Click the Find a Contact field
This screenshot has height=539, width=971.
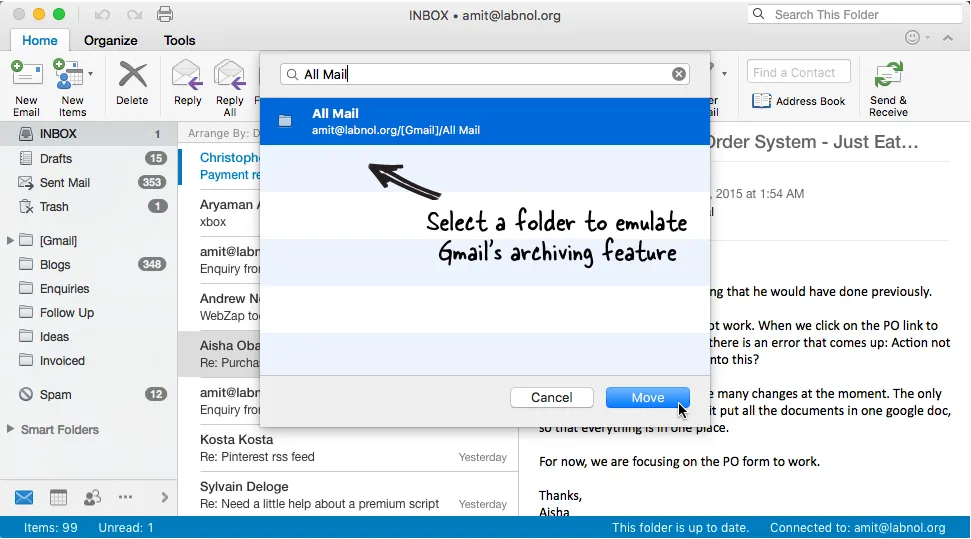tap(798, 72)
